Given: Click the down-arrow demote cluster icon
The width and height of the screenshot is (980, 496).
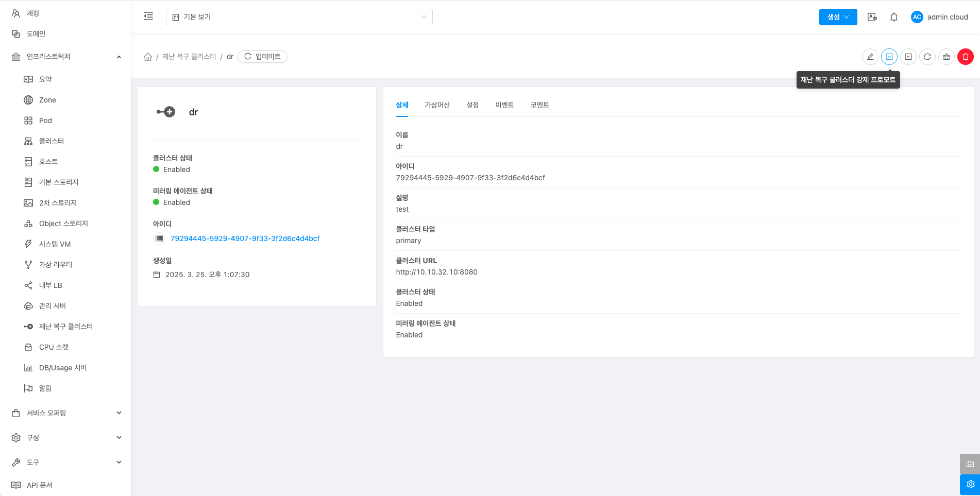Looking at the screenshot, I should [908, 57].
